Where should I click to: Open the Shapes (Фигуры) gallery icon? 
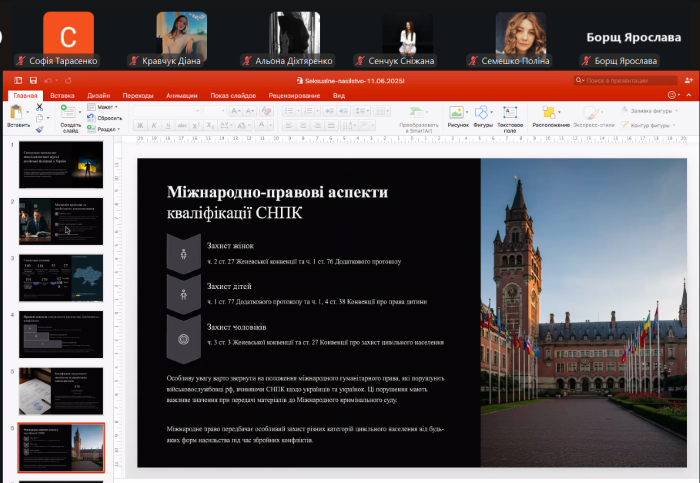(483, 114)
